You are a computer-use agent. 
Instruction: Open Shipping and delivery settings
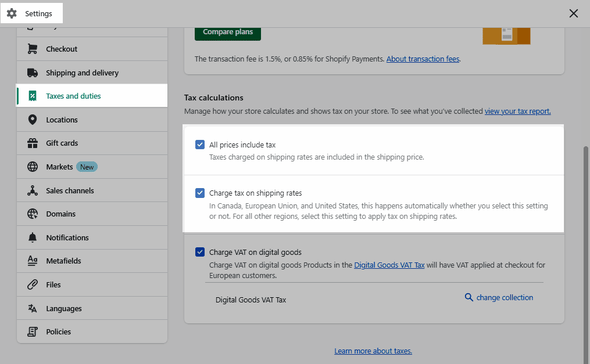92,73
